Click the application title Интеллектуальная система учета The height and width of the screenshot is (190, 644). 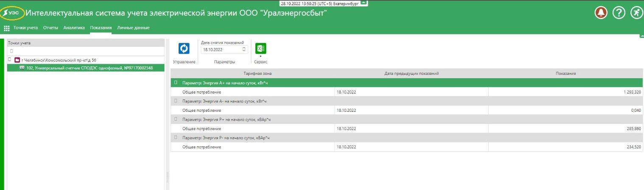click(176, 12)
